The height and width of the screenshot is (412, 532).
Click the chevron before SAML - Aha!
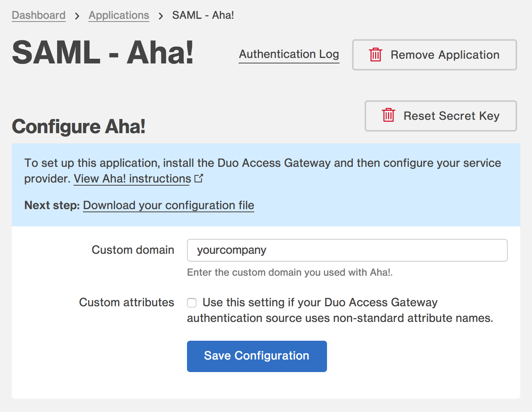tap(160, 15)
